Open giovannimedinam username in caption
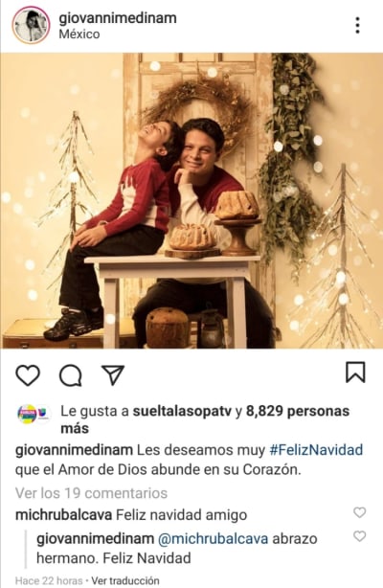The height and width of the screenshot is (588, 383). 74,450
